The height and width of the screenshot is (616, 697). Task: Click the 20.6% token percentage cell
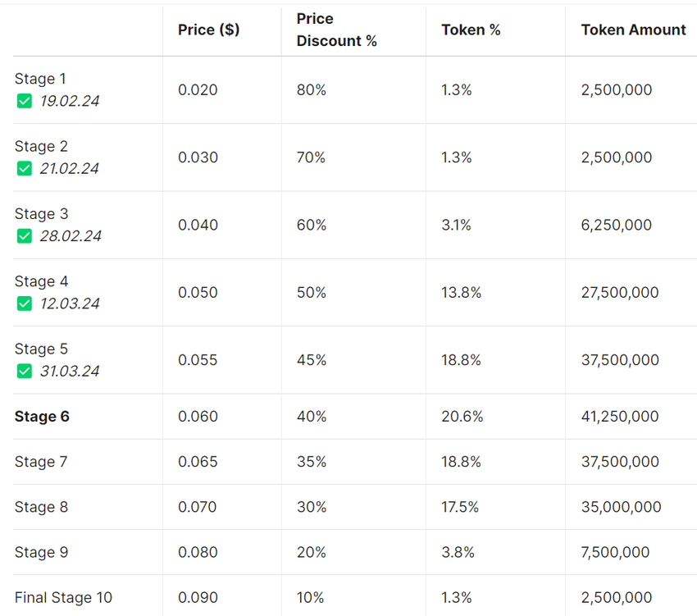(x=462, y=417)
